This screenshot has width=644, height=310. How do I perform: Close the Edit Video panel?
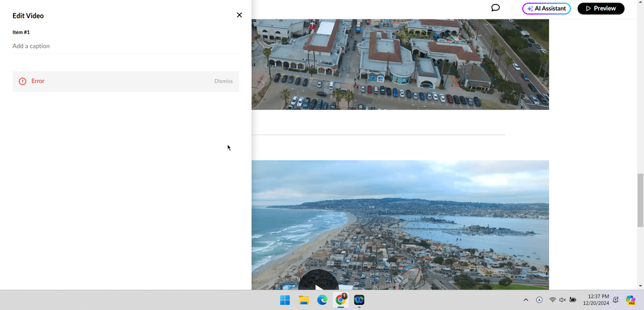click(x=239, y=15)
